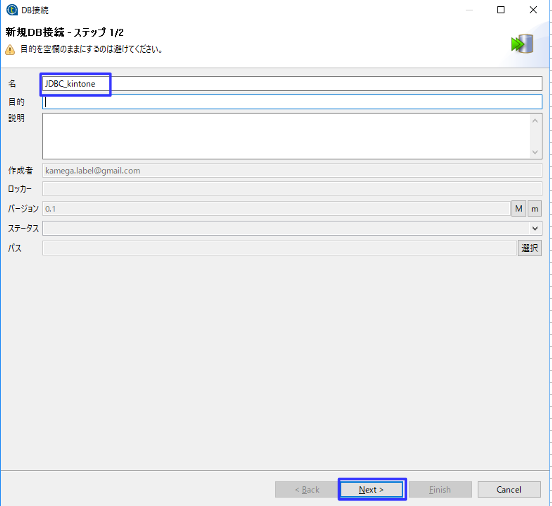The image size is (552, 506).
Task: Click the Talend icon in the title bar
Action: [12, 10]
